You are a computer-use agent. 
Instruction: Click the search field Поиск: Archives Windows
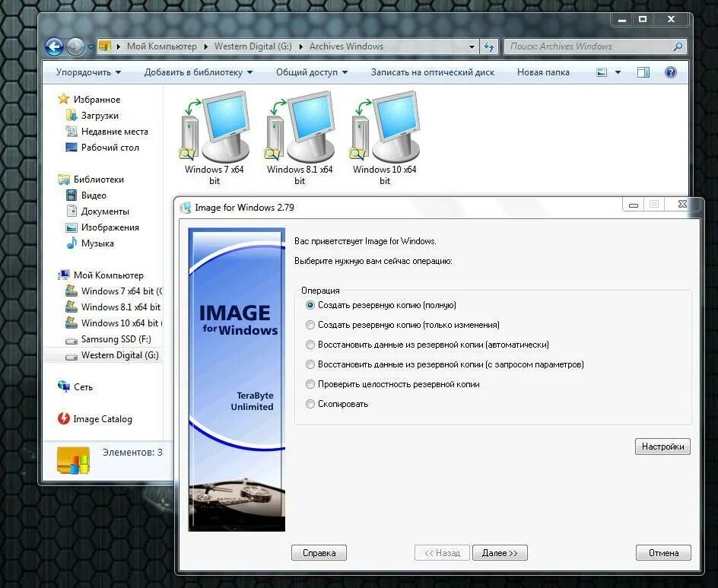tap(595, 46)
